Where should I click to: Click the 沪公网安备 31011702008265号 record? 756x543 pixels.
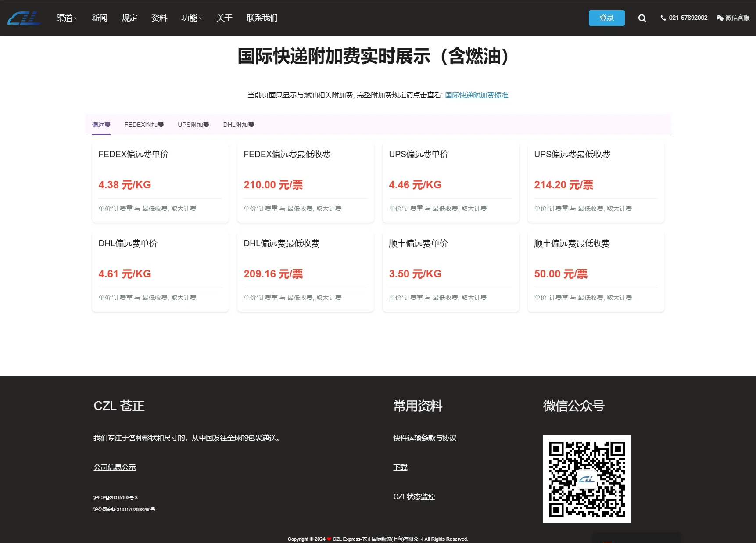pos(124,510)
